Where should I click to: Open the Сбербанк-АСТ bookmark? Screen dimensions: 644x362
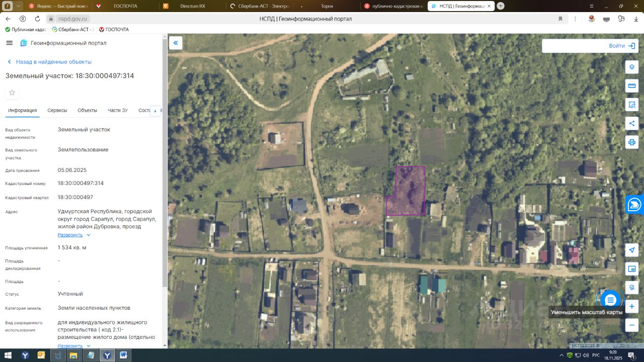(x=73, y=30)
